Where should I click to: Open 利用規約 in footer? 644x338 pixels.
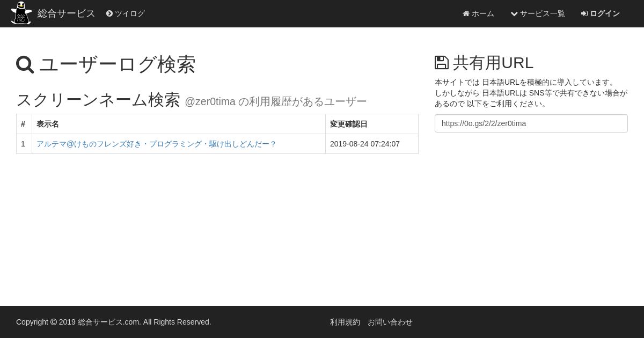(x=345, y=322)
